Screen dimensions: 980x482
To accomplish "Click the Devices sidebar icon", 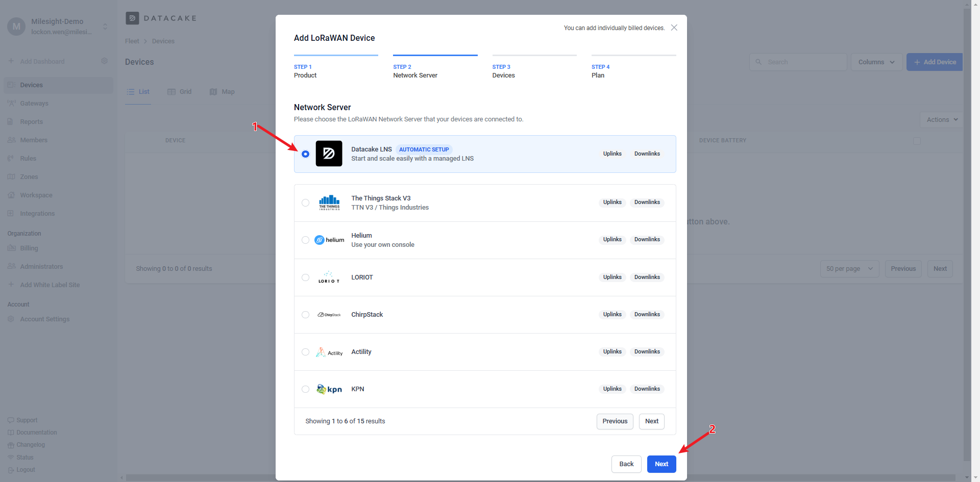I will (11, 85).
